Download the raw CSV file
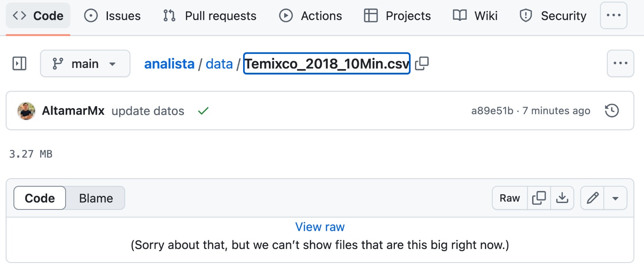This screenshot has height=277, width=644. [x=562, y=198]
